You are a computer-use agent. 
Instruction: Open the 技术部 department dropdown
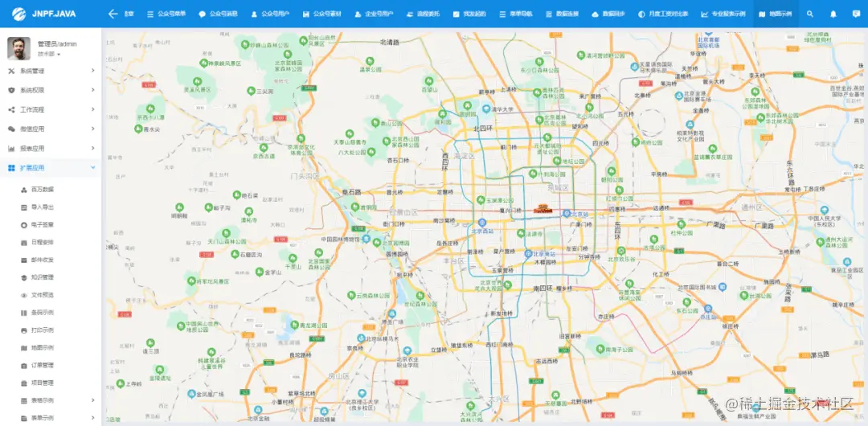[x=49, y=55]
